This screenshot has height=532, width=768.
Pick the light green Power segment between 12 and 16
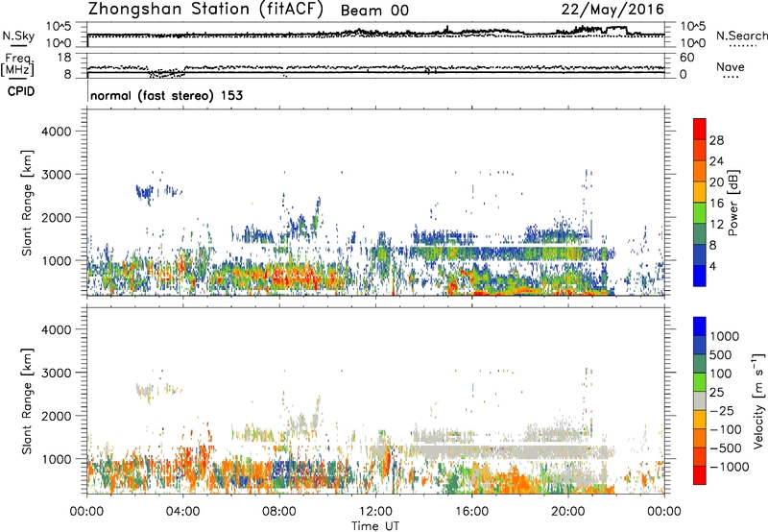pos(700,213)
